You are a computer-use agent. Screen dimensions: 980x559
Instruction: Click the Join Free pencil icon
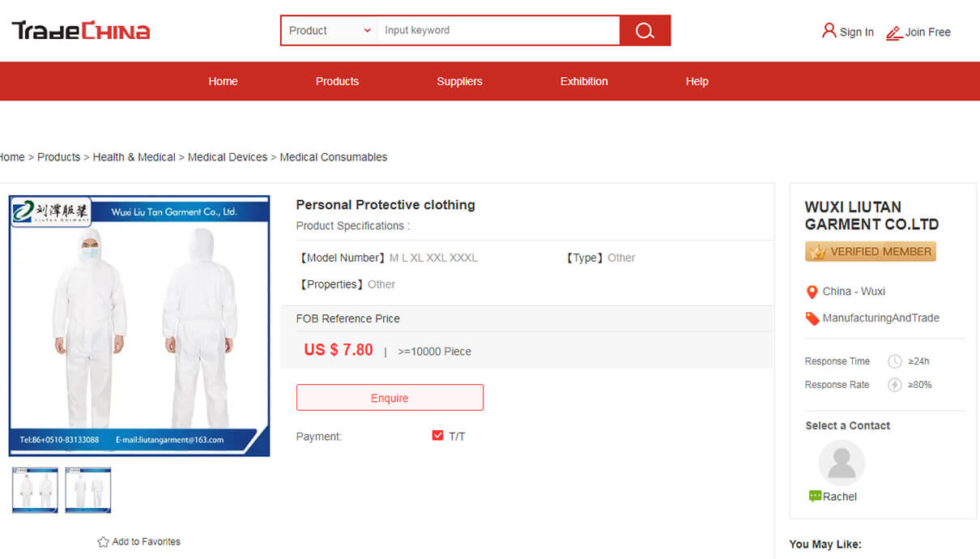[893, 32]
